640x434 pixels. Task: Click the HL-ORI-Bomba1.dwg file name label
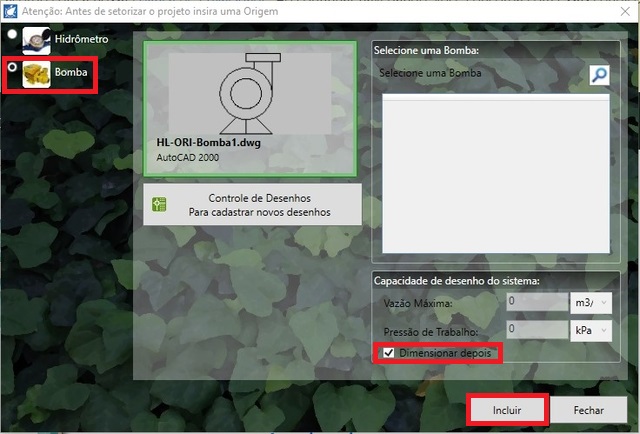pos(206,143)
